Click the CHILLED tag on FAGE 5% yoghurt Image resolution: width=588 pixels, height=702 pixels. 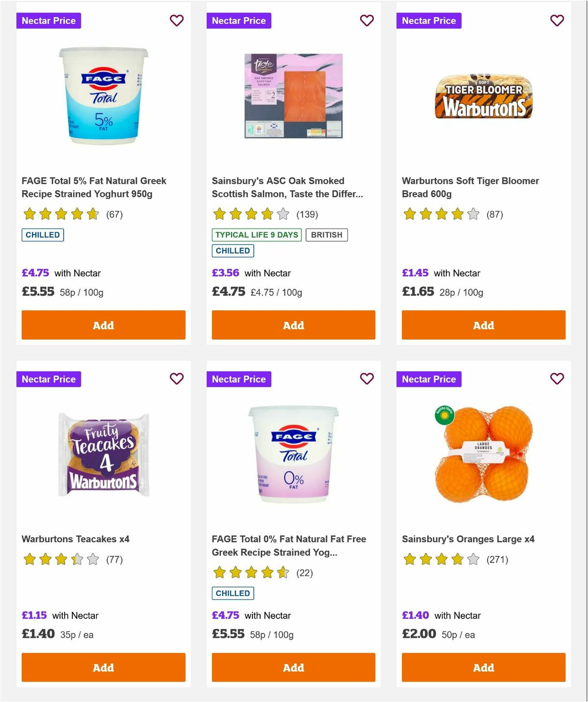(42, 235)
